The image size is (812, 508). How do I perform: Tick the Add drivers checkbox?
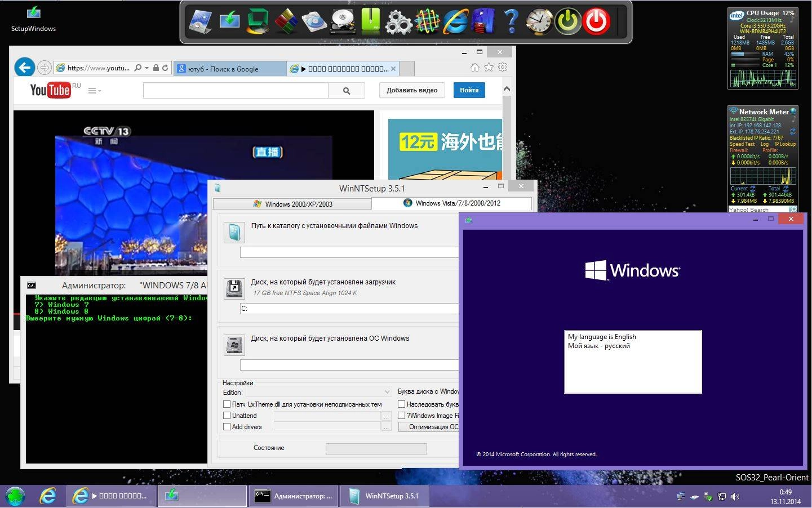pos(227,427)
